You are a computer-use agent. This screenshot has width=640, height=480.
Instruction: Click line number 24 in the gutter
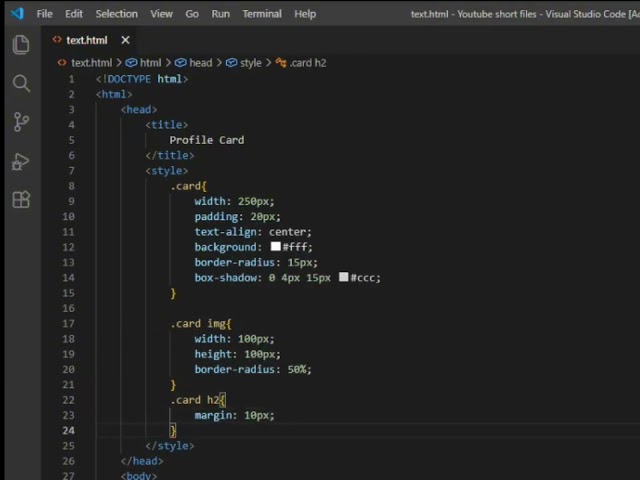(69, 431)
